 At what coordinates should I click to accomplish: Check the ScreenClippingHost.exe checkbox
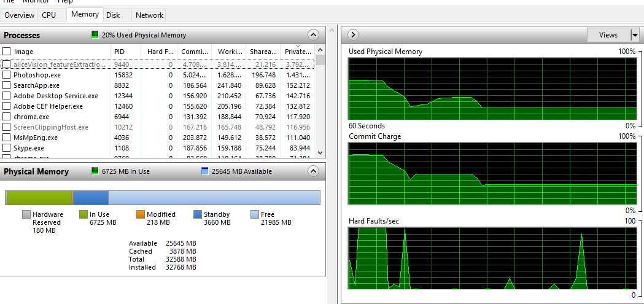(6, 127)
